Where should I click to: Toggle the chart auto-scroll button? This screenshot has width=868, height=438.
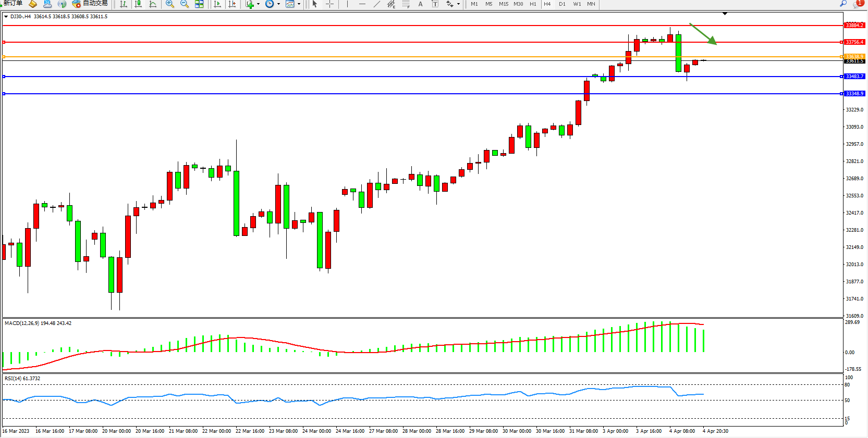217,4
